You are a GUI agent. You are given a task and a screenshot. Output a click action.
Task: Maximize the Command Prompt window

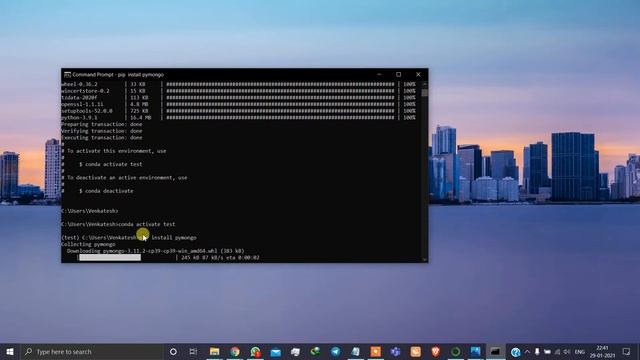point(398,75)
